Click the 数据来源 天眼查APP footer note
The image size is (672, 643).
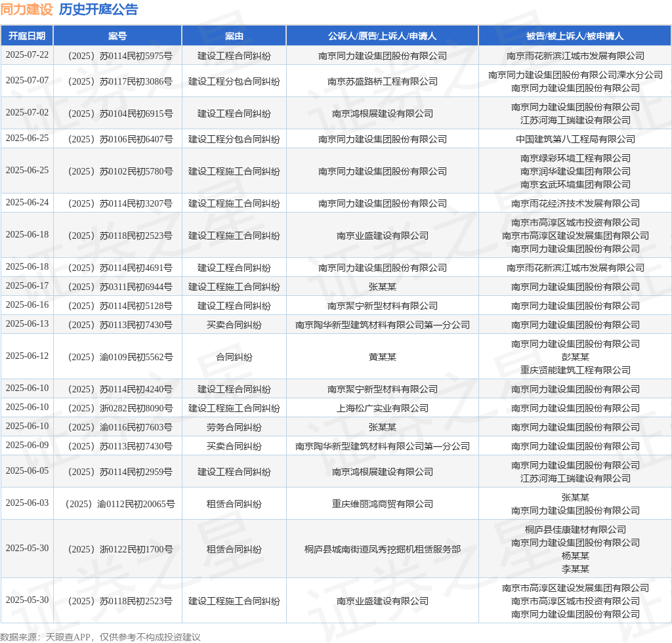(x=100, y=637)
